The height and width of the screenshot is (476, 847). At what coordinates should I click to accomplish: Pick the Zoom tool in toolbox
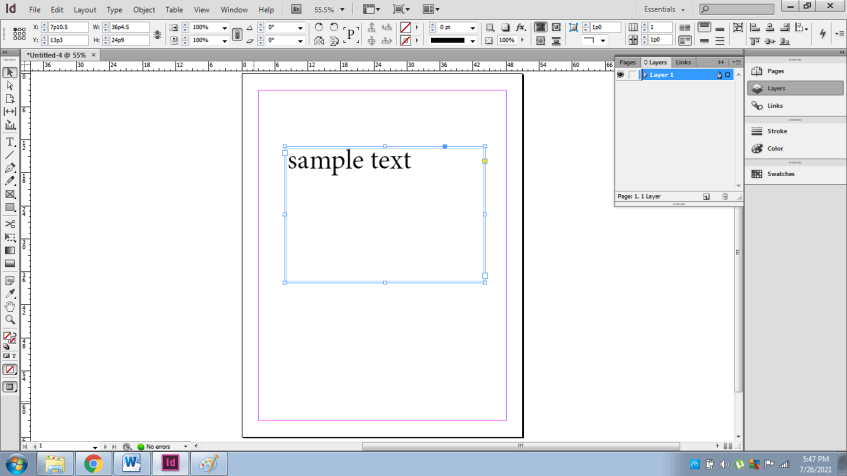10,320
